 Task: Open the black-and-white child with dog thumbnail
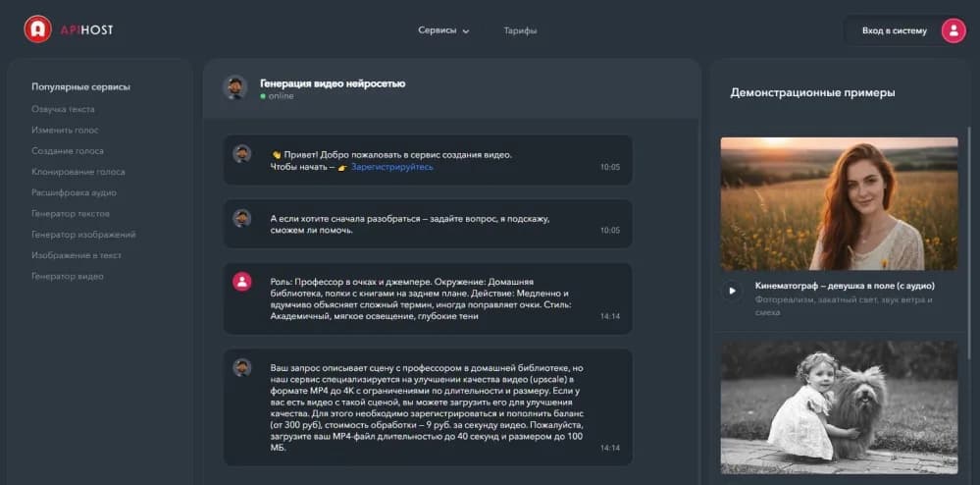839,406
